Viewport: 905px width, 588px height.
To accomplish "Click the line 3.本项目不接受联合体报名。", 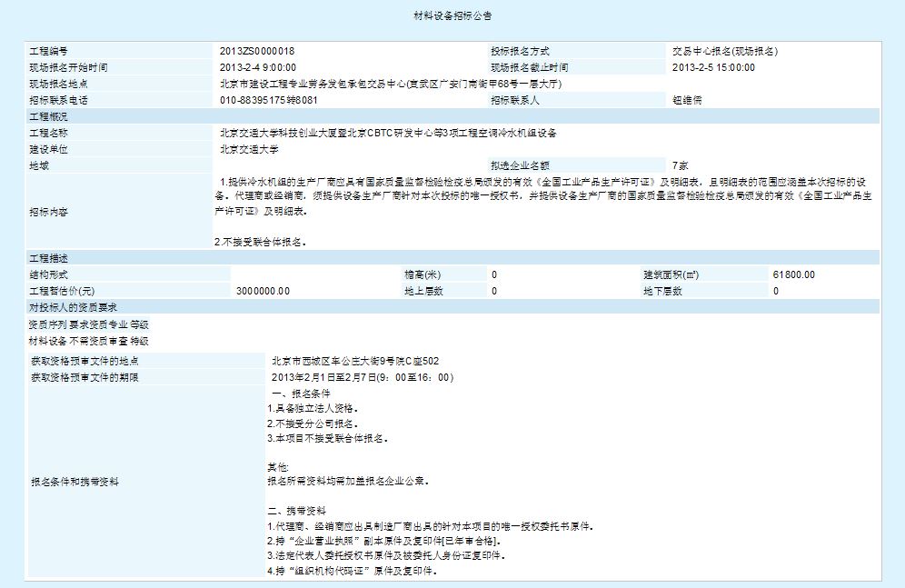I will [x=328, y=438].
